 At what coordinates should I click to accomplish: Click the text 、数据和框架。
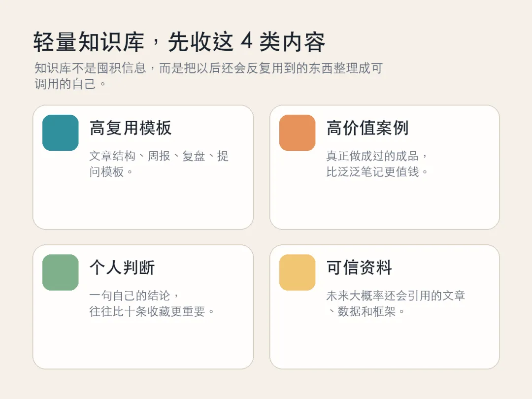click(366, 312)
